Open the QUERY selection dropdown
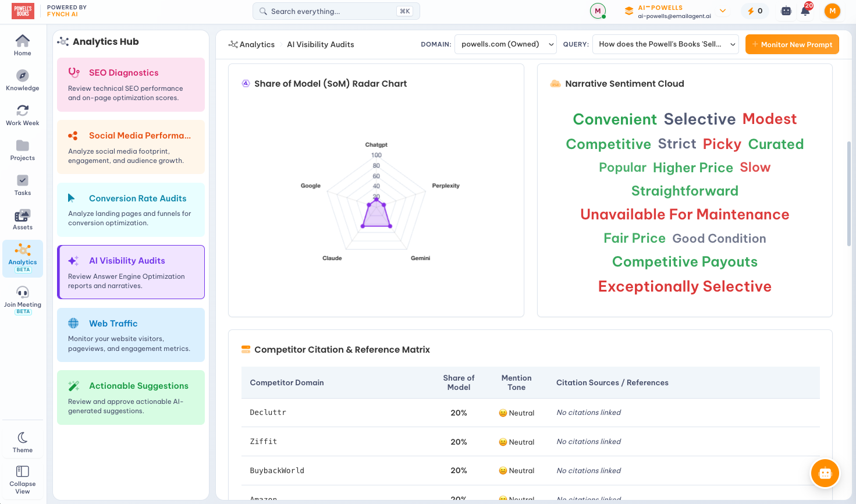The image size is (856, 504). coord(666,44)
